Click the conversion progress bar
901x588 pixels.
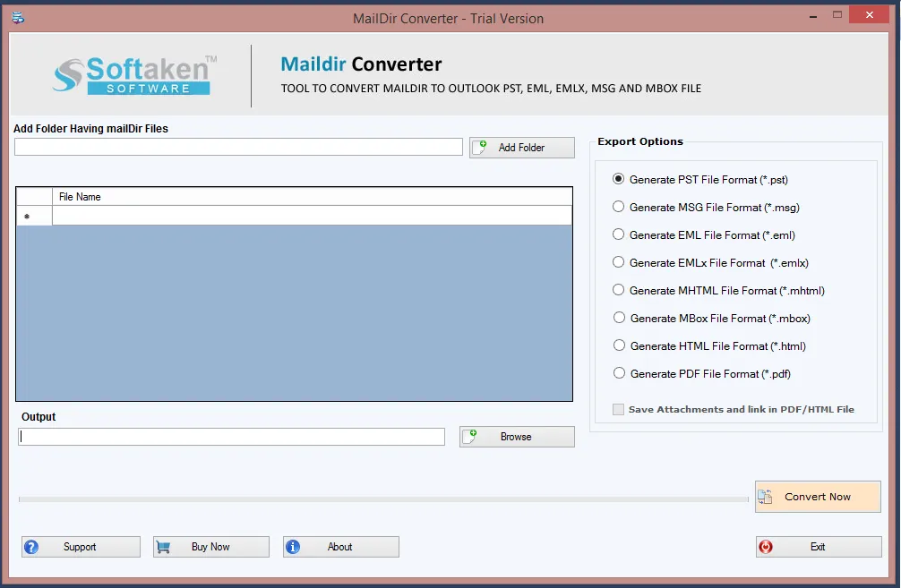click(383, 499)
